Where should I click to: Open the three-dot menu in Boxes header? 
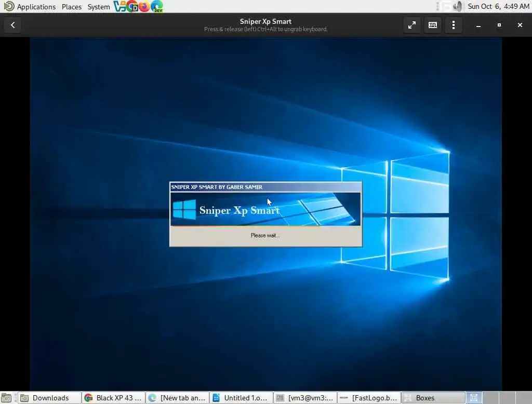click(x=454, y=25)
